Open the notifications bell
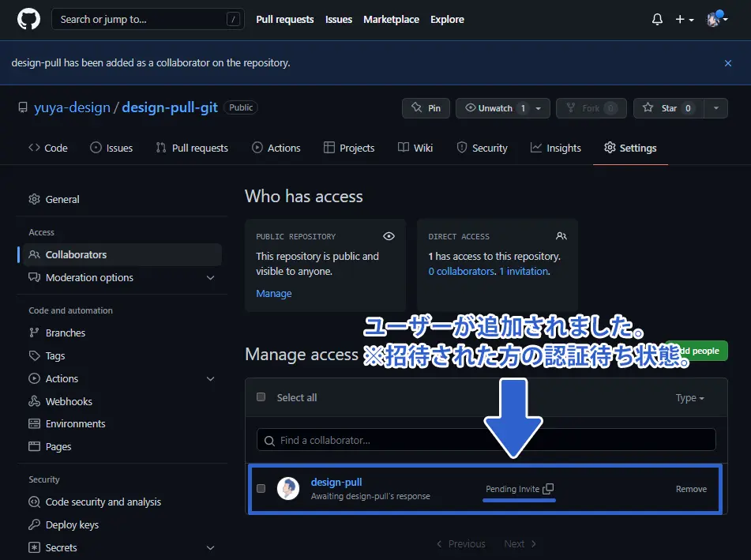This screenshot has width=751, height=560. click(x=657, y=19)
